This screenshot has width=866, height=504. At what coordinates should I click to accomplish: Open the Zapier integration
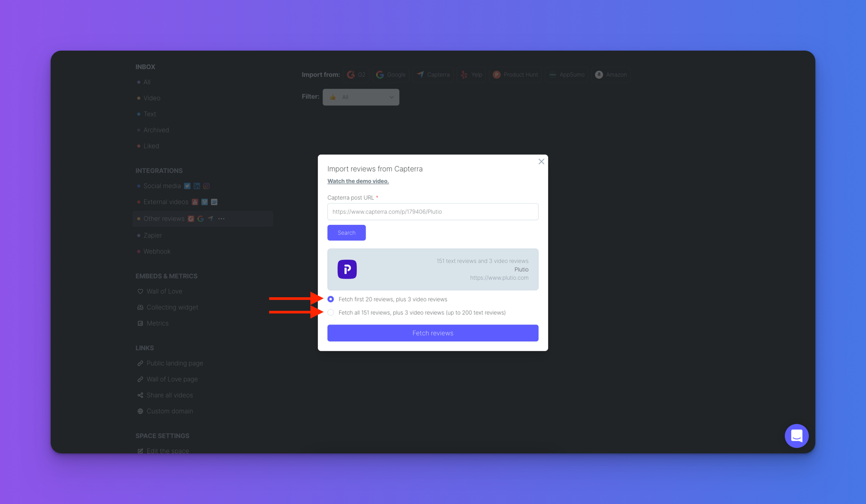[x=153, y=235]
